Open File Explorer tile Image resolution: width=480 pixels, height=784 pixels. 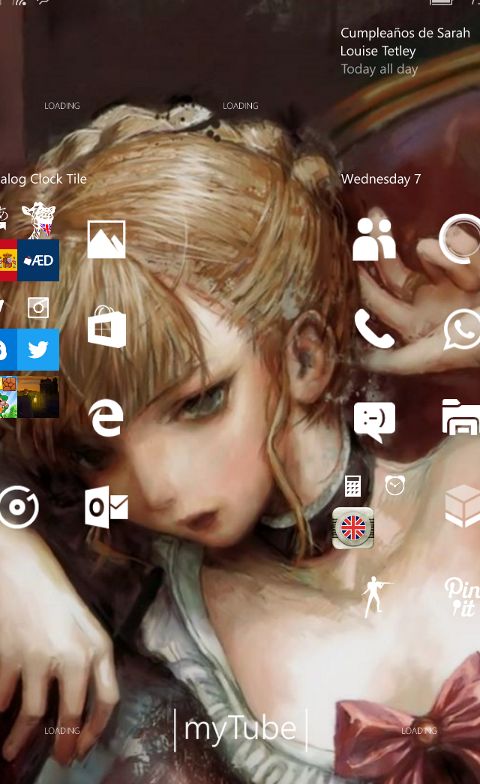tap(461, 416)
